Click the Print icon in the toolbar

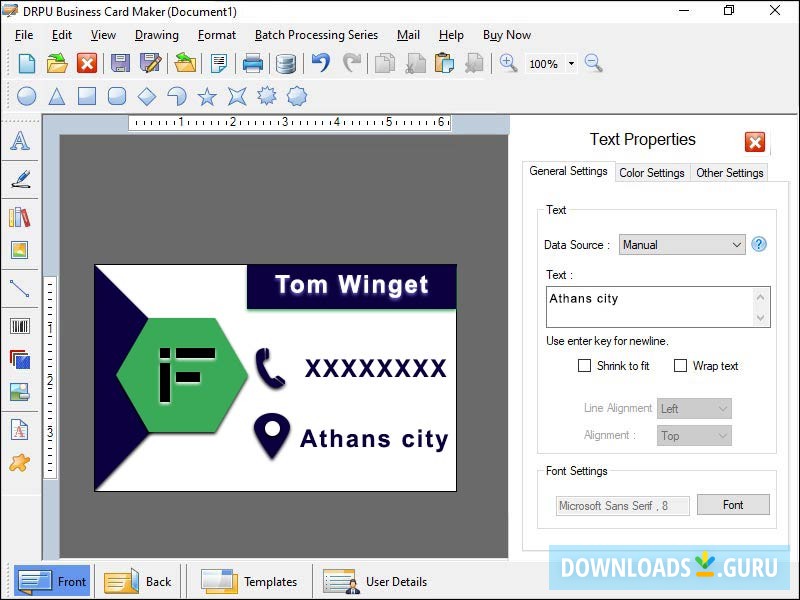click(x=253, y=64)
